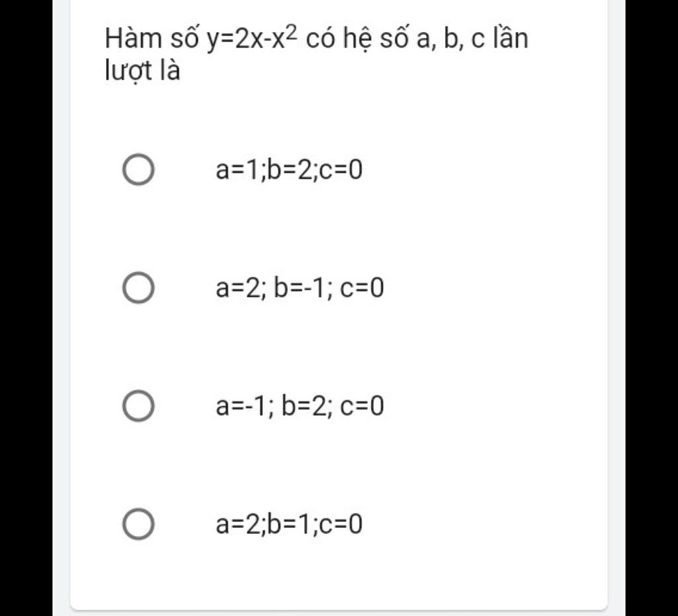Click the black margin left of the card
The height and width of the screenshot is (616, 678).
click(26, 308)
